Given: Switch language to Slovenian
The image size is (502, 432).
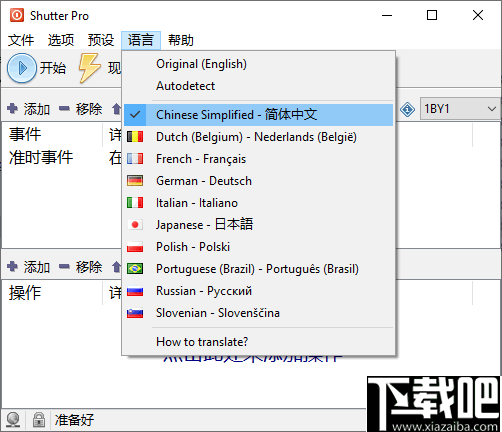Looking at the screenshot, I should tap(259, 313).
